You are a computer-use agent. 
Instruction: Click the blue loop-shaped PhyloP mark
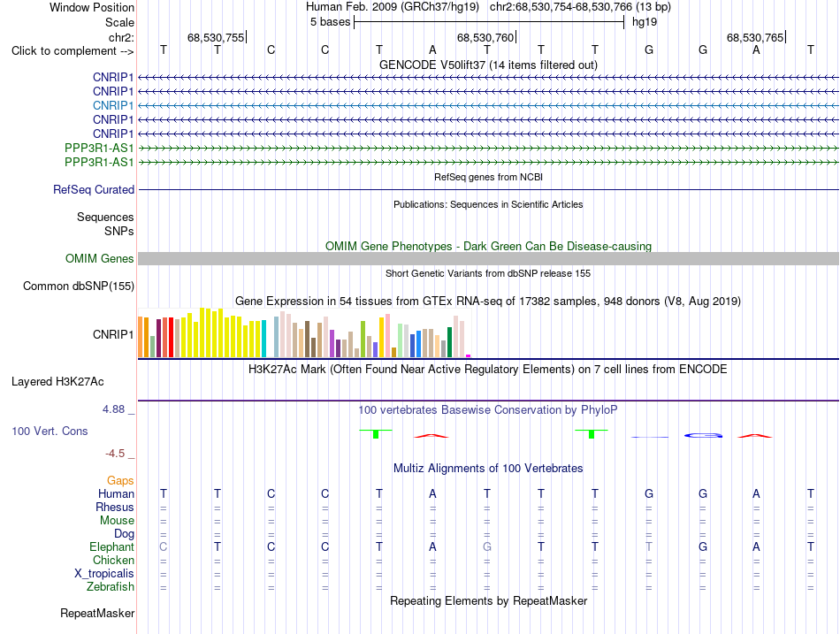pos(704,436)
